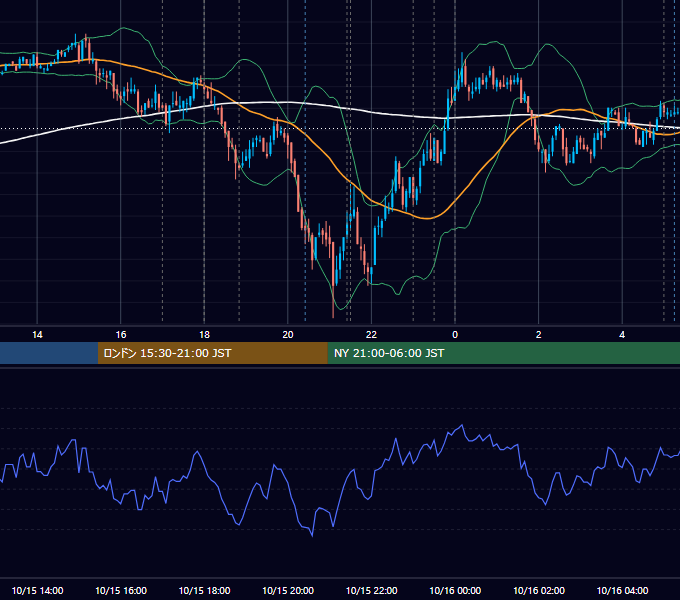The height and width of the screenshot is (600, 680).
Task: Click the NY 21:00-06:00 JST session bar
Action: click(503, 353)
